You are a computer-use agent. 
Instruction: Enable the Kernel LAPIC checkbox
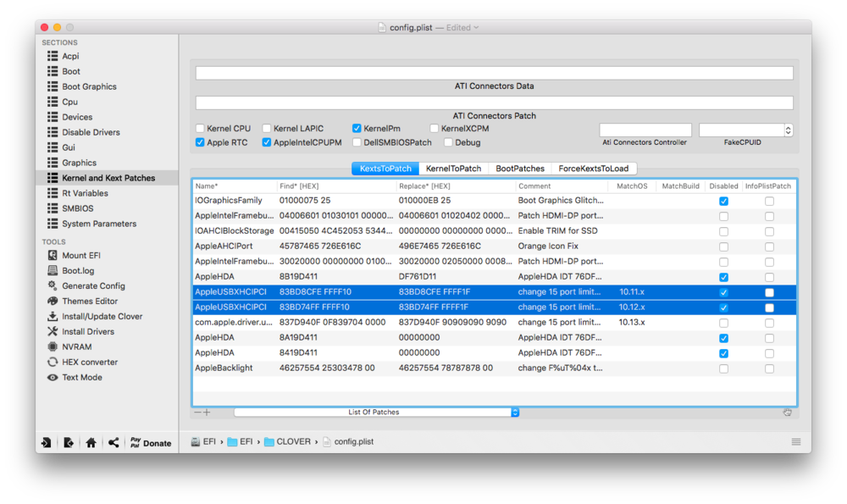[x=267, y=129]
